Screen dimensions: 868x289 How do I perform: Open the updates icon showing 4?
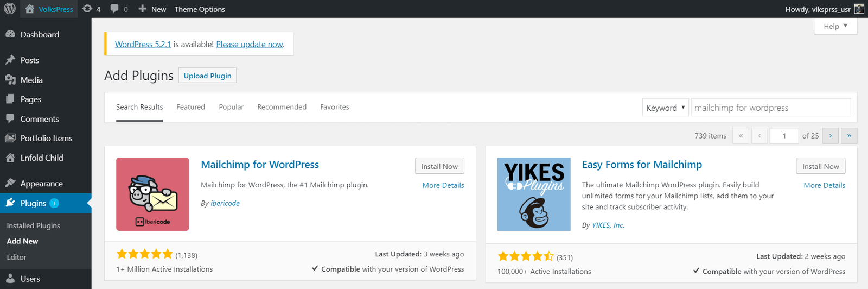(91, 9)
